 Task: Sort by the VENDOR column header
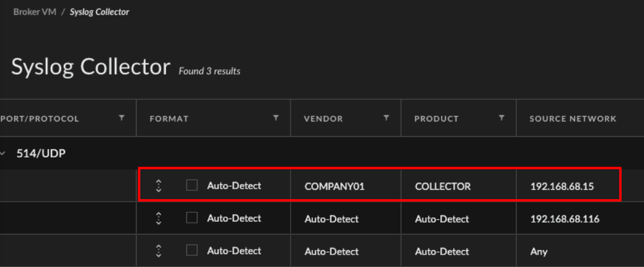[323, 119]
